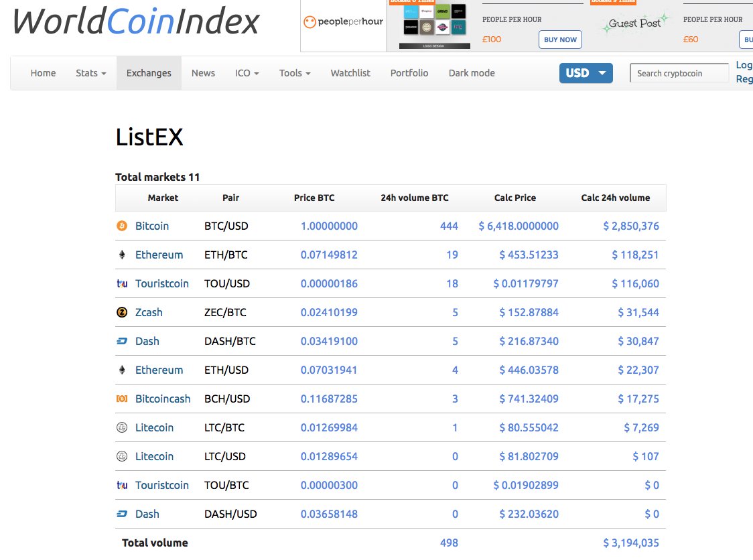Screen dimensions: 753x560
Task: Select the Exchanges tab
Action: tap(149, 73)
